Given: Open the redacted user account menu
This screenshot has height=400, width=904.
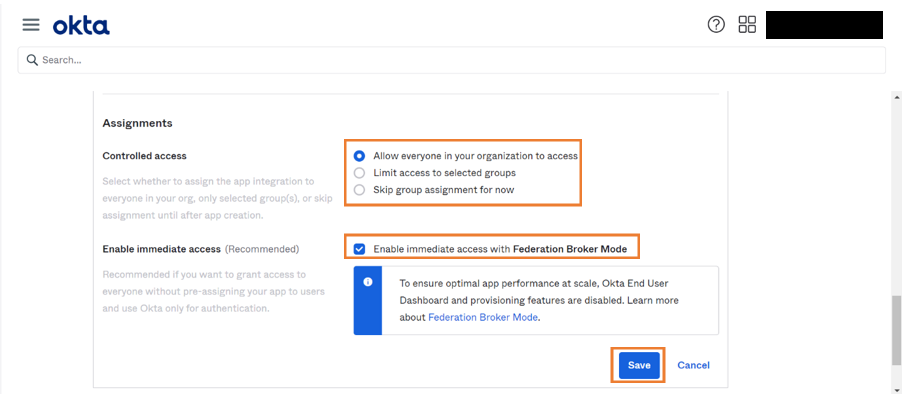Looking at the screenshot, I should pos(823,25).
